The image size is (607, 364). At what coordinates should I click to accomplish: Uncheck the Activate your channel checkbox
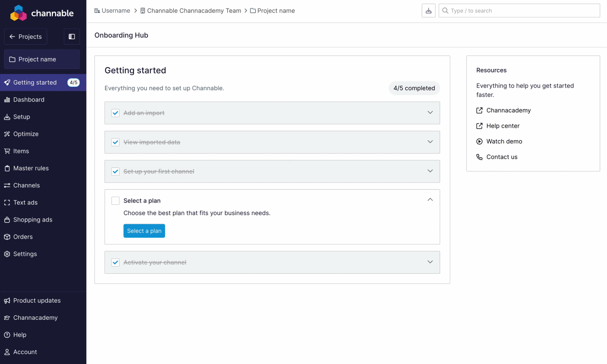pos(116,262)
